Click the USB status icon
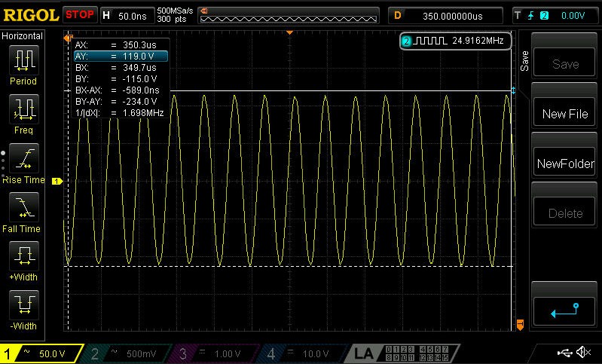 click(x=564, y=353)
